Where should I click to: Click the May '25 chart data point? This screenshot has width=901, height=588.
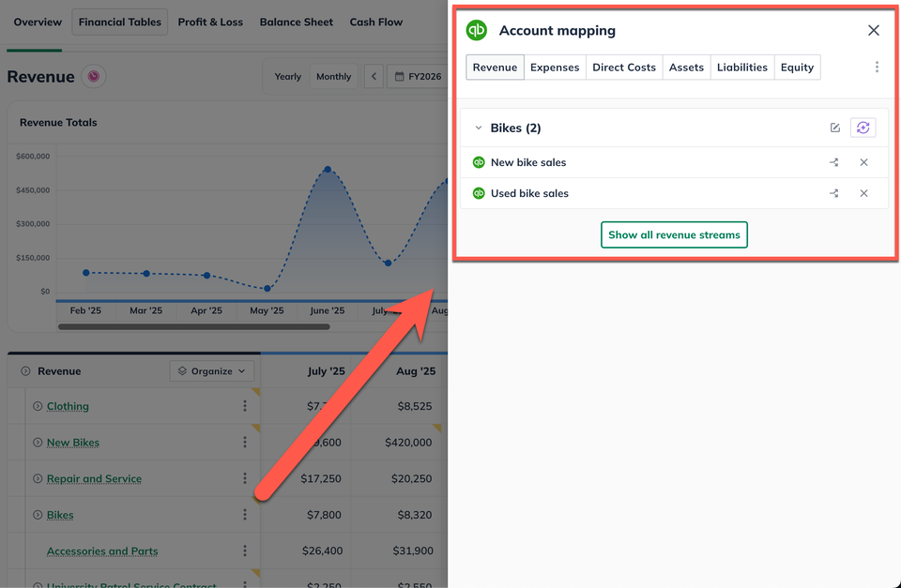click(267, 288)
